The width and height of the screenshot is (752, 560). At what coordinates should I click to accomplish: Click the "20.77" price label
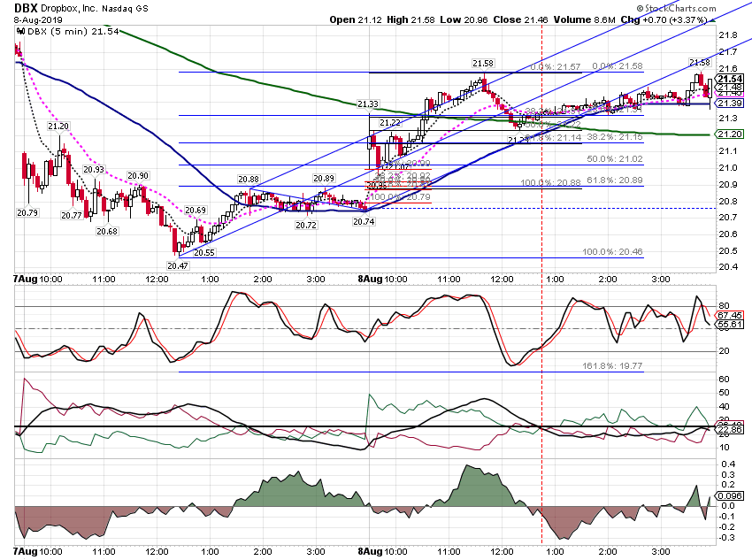[x=72, y=216]
